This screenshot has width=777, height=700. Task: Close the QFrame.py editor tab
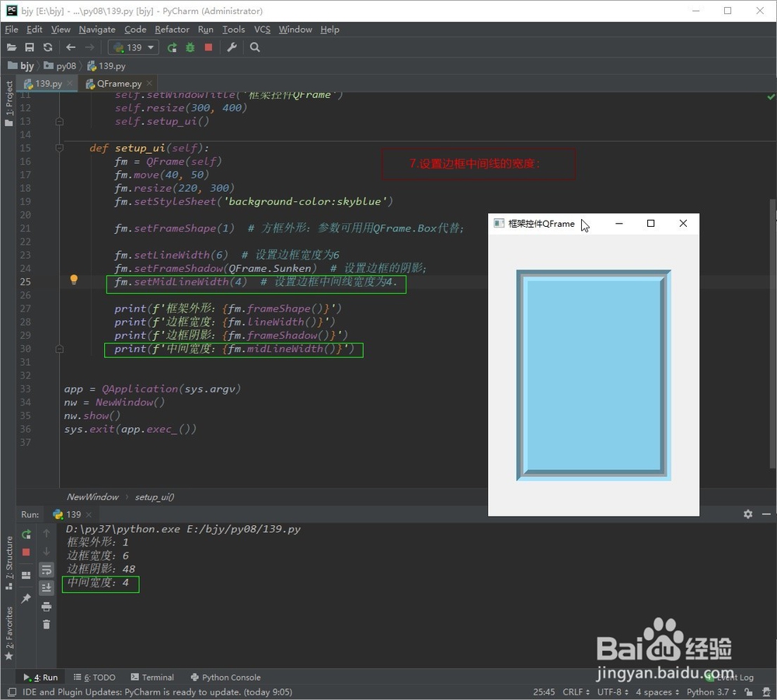coord(149,83)
